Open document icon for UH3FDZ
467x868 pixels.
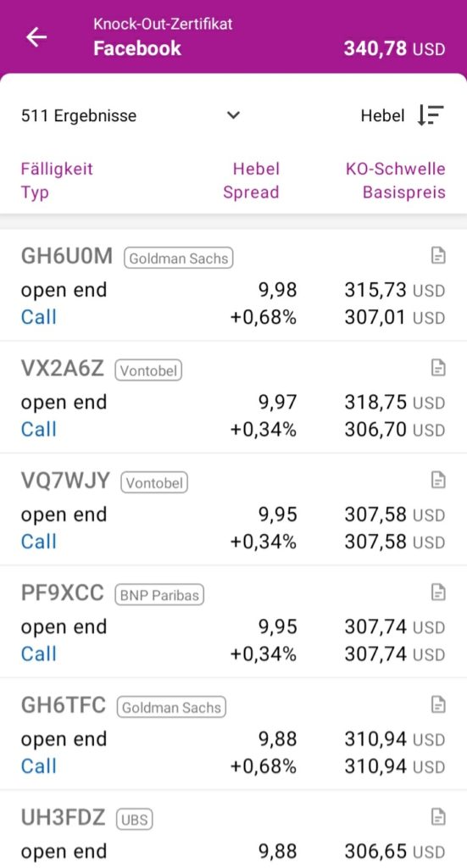pyautogui.click(x=438, y=816)
